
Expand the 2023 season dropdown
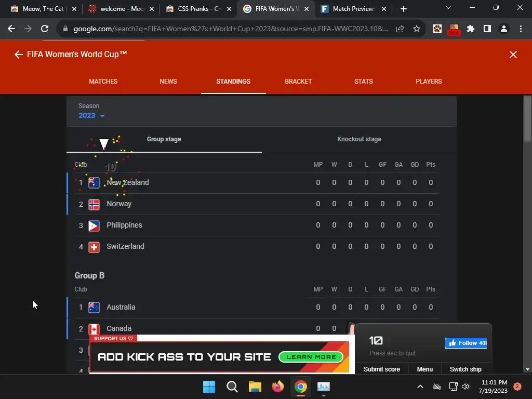91,115
